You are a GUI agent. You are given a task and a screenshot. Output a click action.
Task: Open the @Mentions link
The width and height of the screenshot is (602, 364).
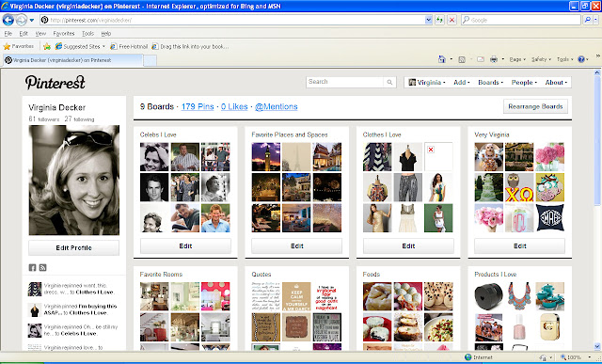click(x=276, y=106)
